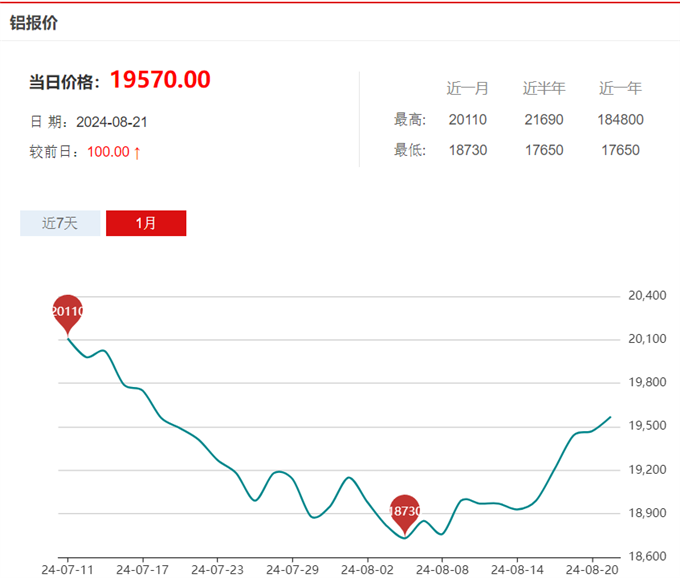Click the current price 19570.00
This screenshot has height=578, width=680.
tap(160, 80)
